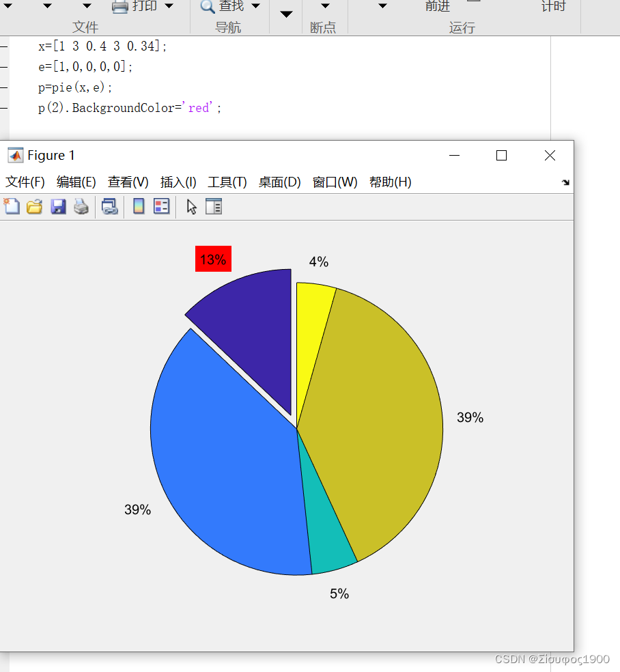This screenshot has height=672, width=620.
Task: Select the Edit Plot arrow tool
Action: [191, 206]
